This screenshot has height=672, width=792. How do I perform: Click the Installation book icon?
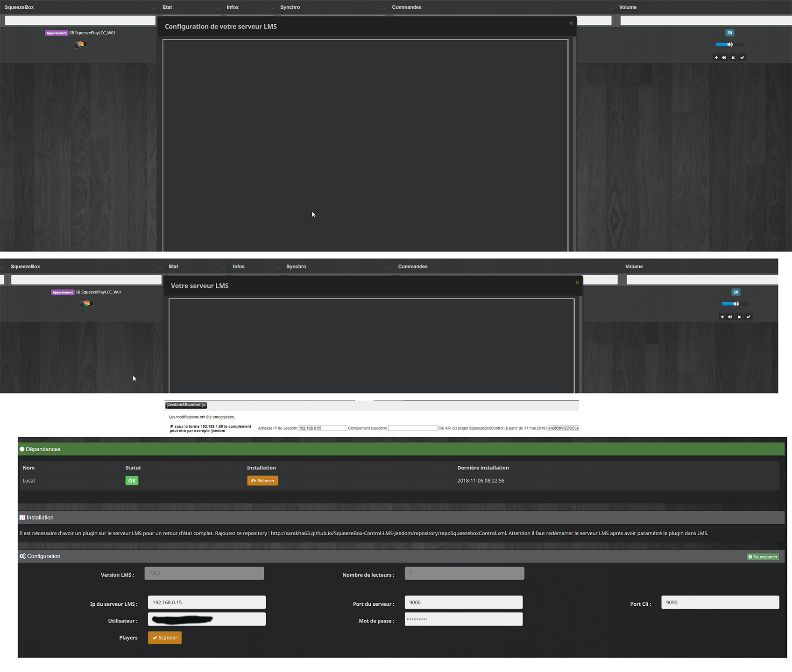pyautogui.click(x=22, y=518)
